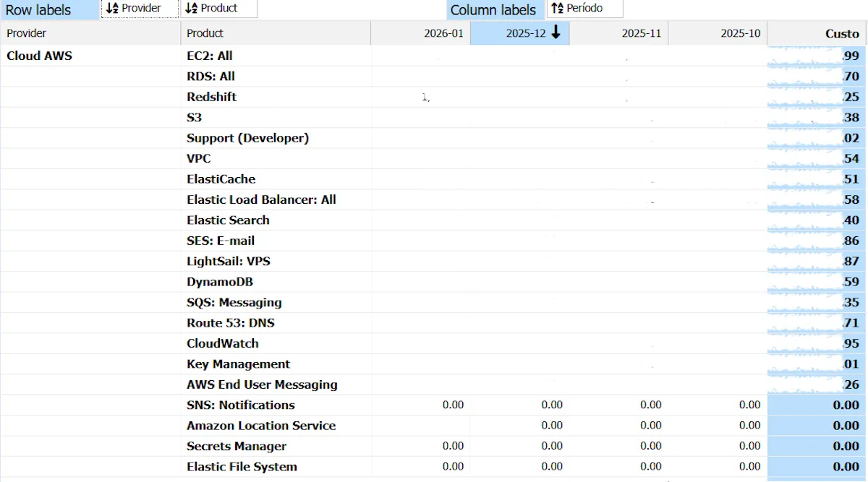Select the EC2: All product row
Screen dimensions: 868x482
click(210, 56)
